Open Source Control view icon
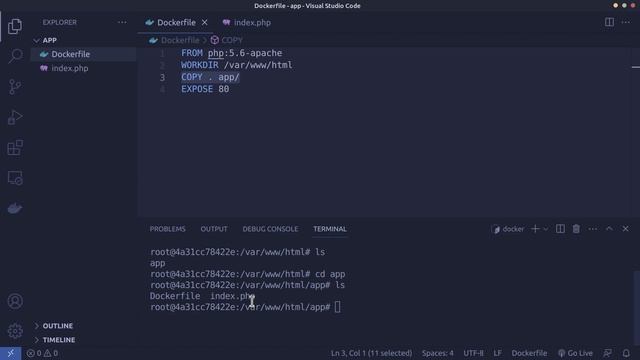Image resolution: width=640 pixels, height=360 pixels. point(15,87)
